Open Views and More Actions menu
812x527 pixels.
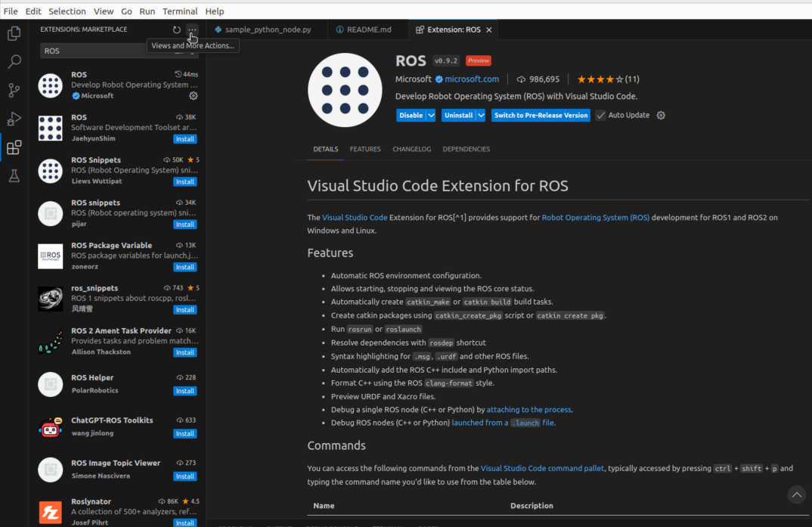coord(192,29)
